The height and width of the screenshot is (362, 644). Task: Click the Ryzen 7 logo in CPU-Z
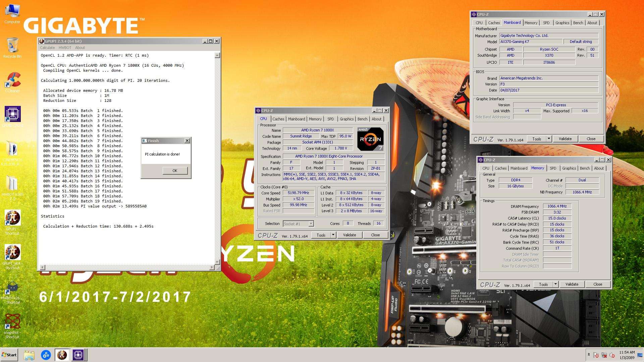point(370,139)
